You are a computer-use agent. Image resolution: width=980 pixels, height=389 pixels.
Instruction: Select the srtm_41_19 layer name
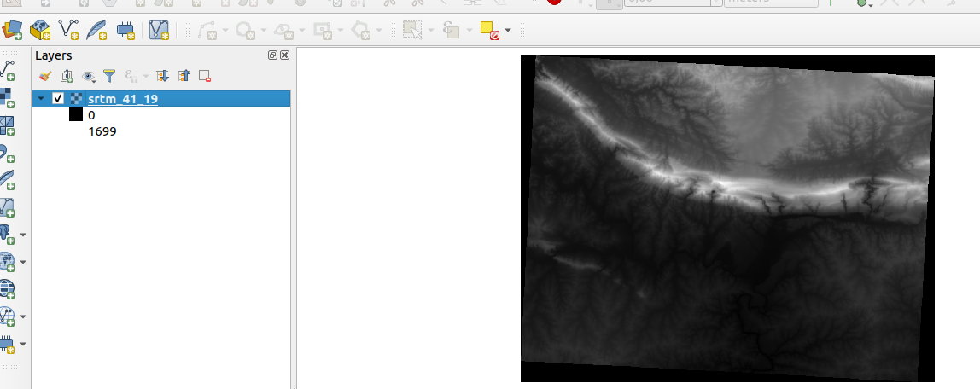(122, 99)
